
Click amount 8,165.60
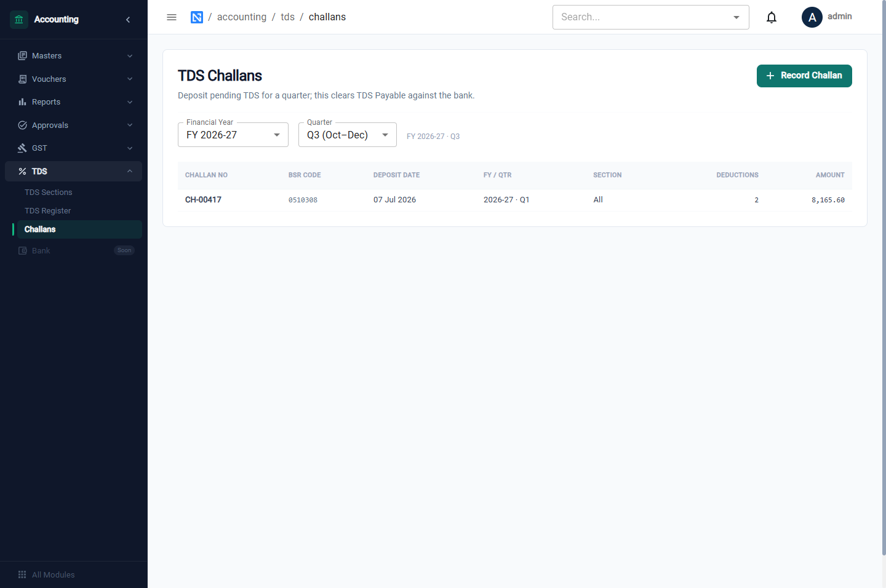(x=828, y=200)
